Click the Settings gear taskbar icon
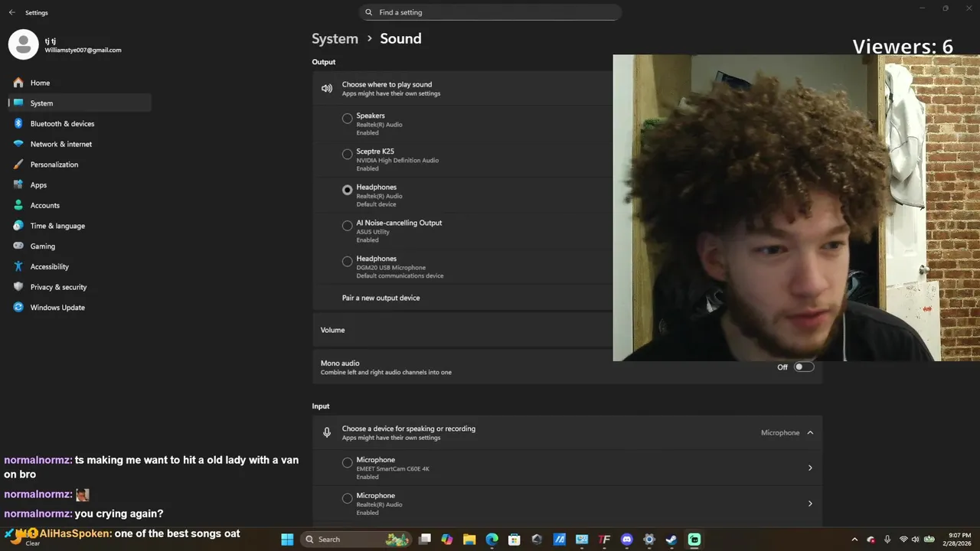This screenshot has width=980, height=551. pyautogui.click(x=649, y=540)
